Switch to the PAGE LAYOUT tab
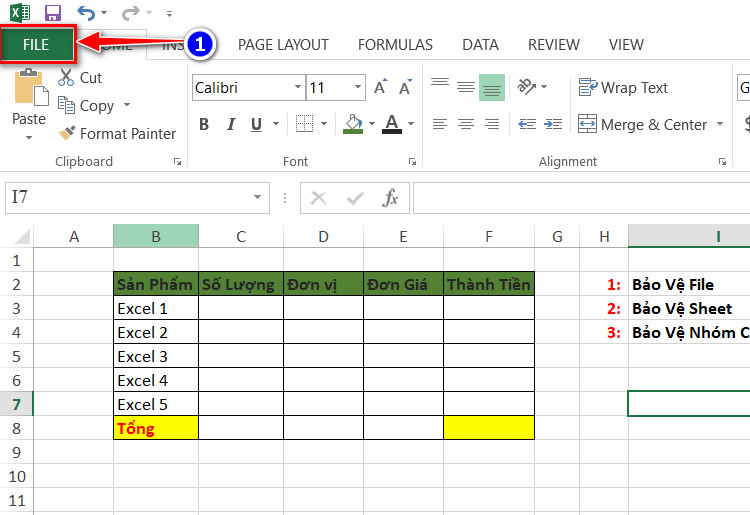This screenshot has height=515, width=750. (283, 45)
